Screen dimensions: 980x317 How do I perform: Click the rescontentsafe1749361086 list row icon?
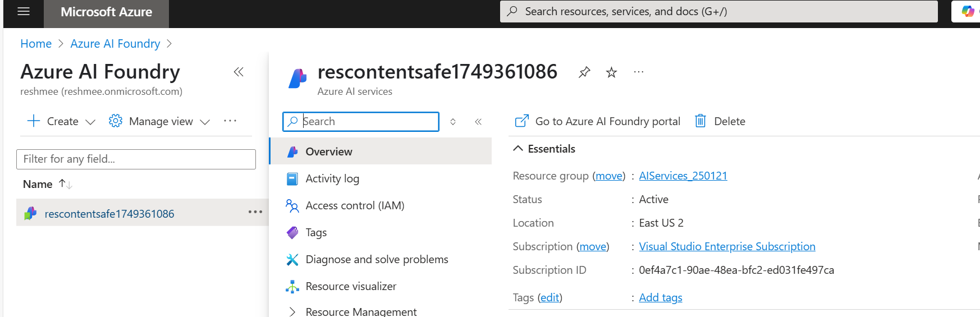(x=30, y=214)
